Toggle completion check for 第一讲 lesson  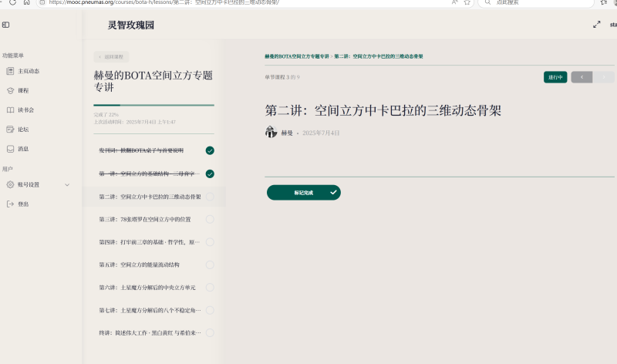tap(210, 174)
